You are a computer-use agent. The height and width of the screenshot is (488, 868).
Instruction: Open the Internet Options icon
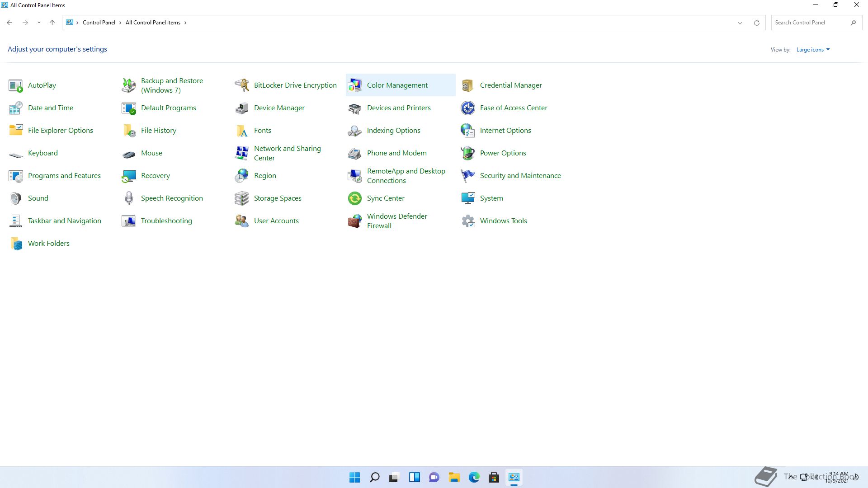point(468,131)
